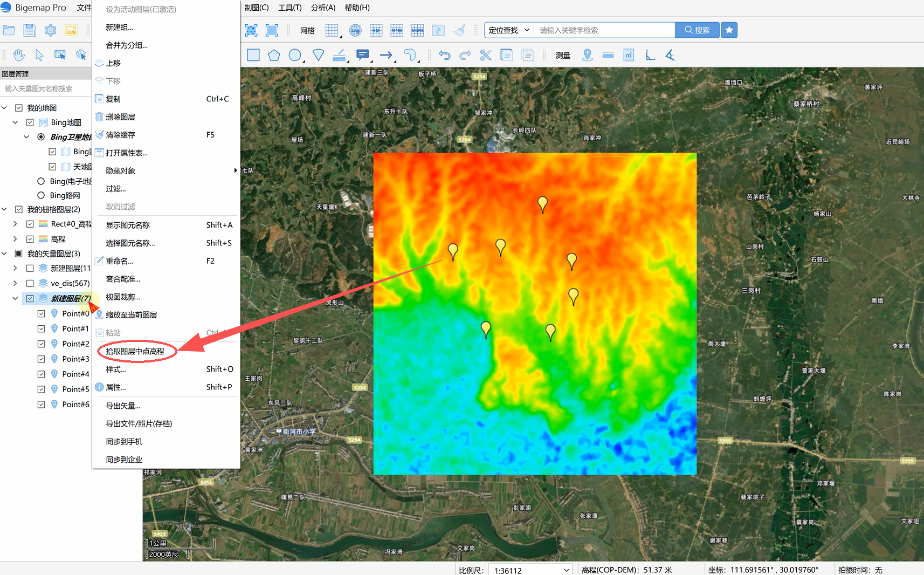This screenshot has height=575, width=924.
Task: Click the broom clear icon
Action: point(459,30)
